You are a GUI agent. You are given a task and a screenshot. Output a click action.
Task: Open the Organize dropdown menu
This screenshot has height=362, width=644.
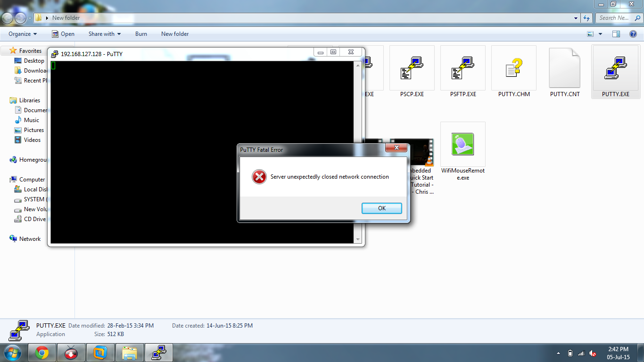[x=23, y=34]
